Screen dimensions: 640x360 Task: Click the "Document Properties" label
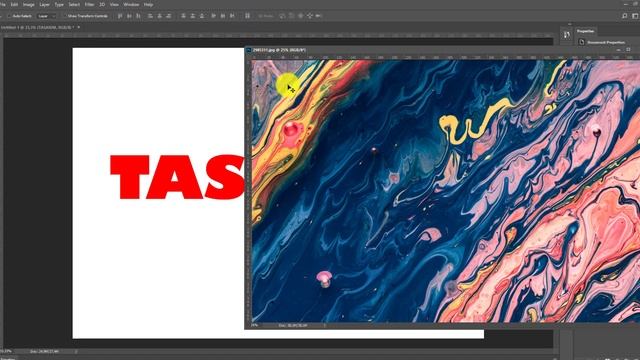606,42
